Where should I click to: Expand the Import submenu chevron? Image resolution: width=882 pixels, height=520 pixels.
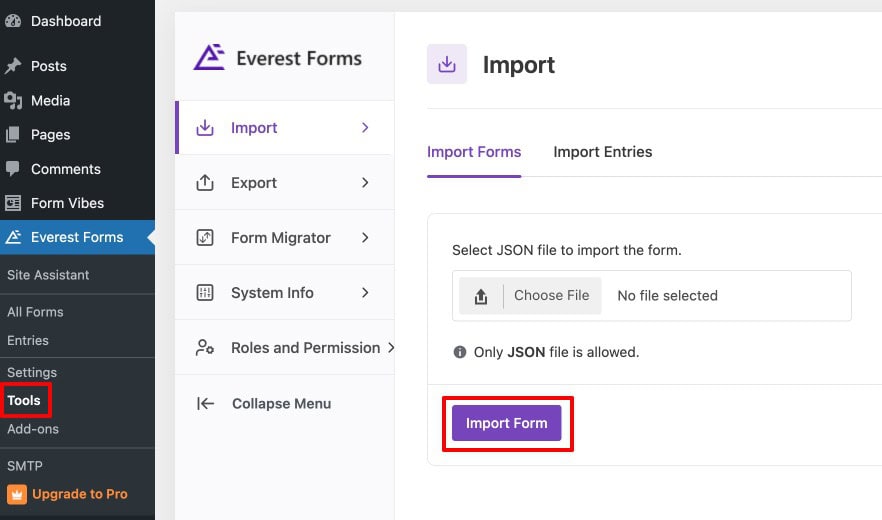[x=365, y=128]
